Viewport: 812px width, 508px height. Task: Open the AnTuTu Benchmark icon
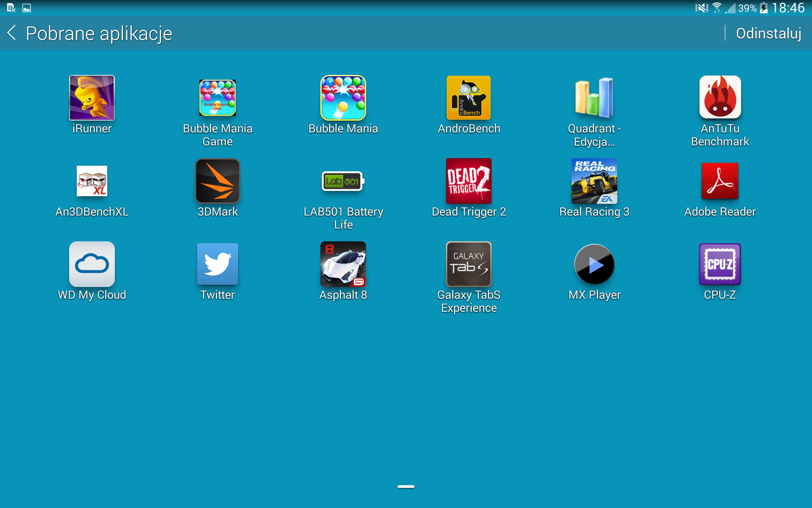[720, 97]
